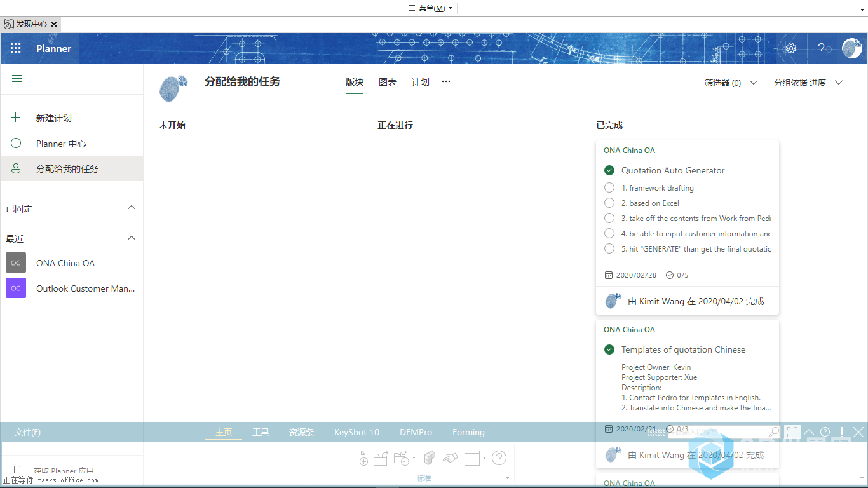Image resolution: width=868 pixels, height=488 pixels.
Task: Collapse the 已固定 section
Action: pos(132,208)
